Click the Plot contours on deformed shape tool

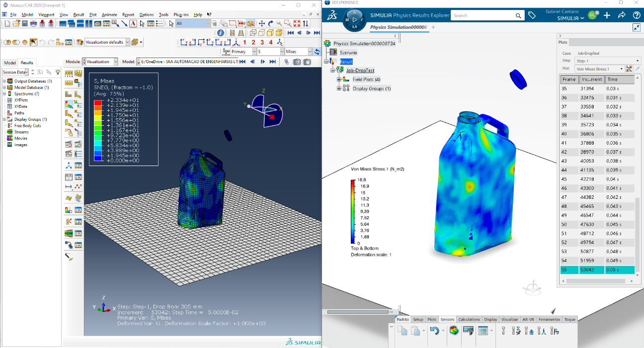tap(69, 104)
